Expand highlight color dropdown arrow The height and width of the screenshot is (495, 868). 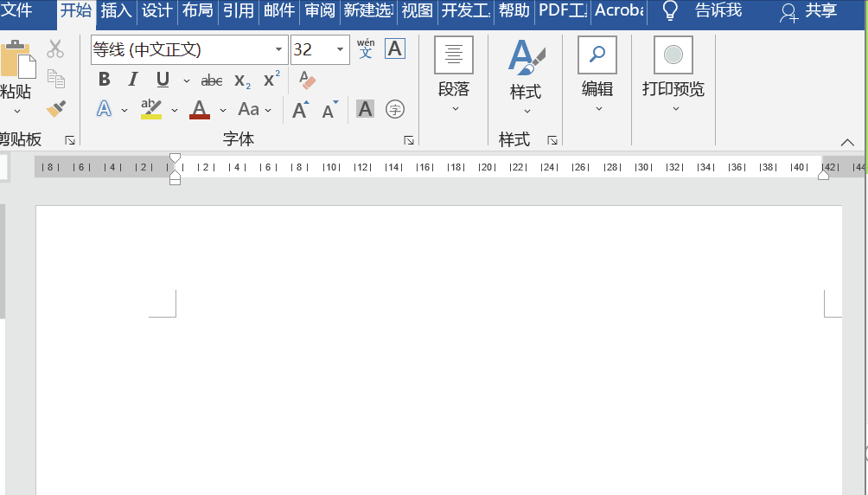tap(175, 110)
